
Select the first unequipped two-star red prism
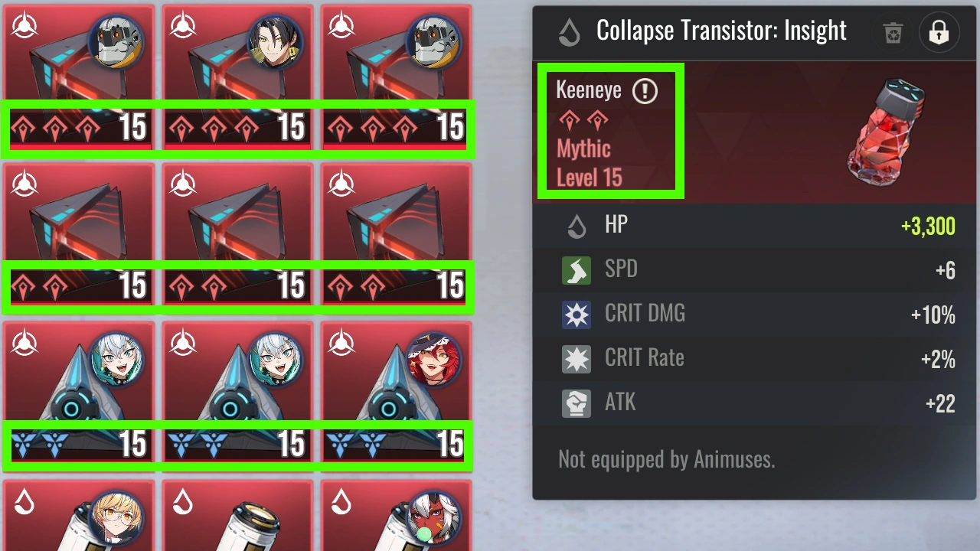pos(79,236)
